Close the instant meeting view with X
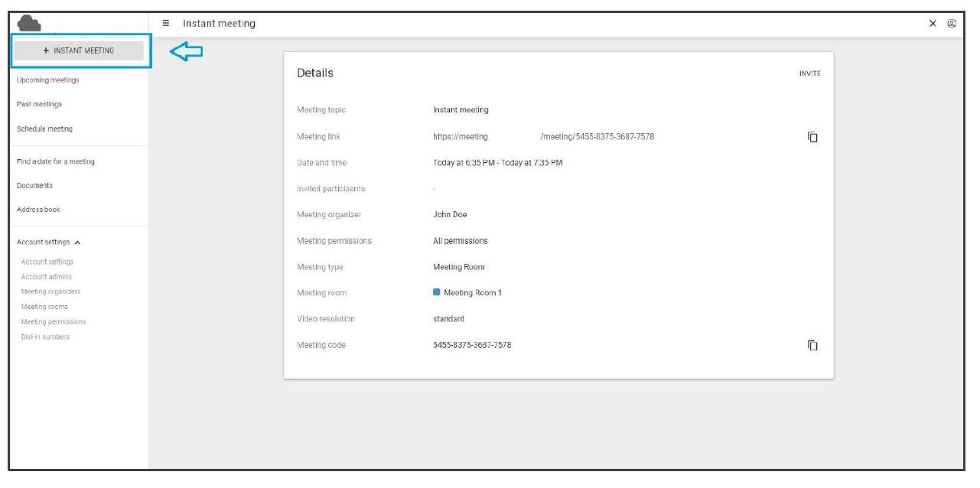Screen dimensions: 980x488 [x=933, y=24]
